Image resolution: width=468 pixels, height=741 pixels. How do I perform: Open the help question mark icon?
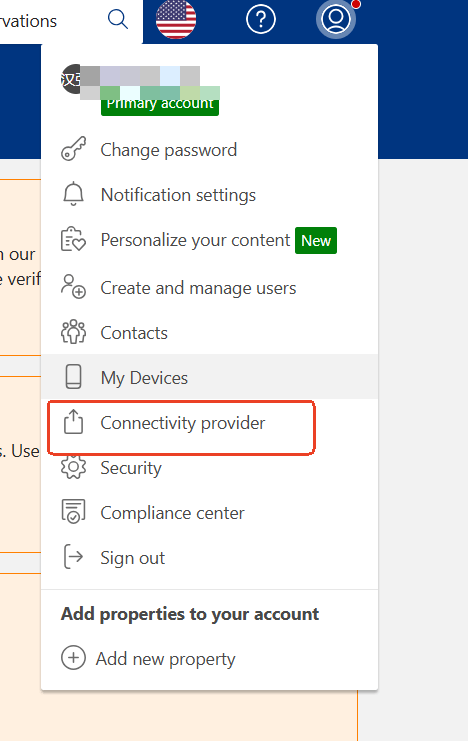pyautogui.click(x=260, y=19)
